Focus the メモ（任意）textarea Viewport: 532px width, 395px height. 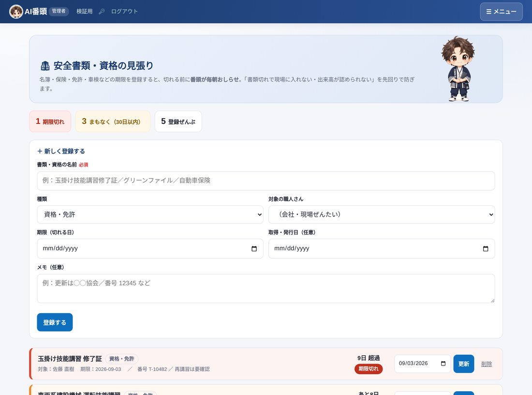pos(266,289)
